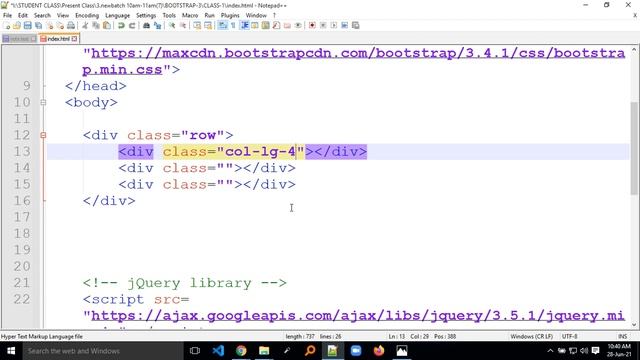Image resolution: width=640 pixels, height=360 pixels.
Task: Close the index.html tab
Action: tap(74, 39)
